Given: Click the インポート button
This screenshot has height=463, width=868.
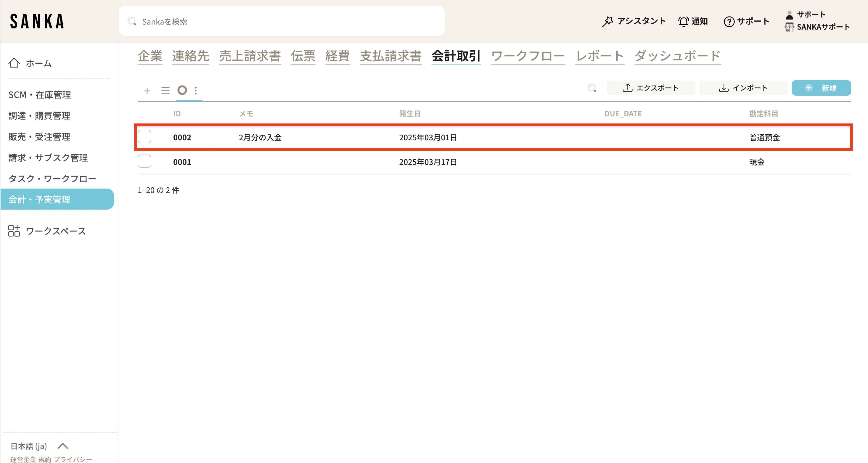Looking at the screenshot, I should 743,88.
